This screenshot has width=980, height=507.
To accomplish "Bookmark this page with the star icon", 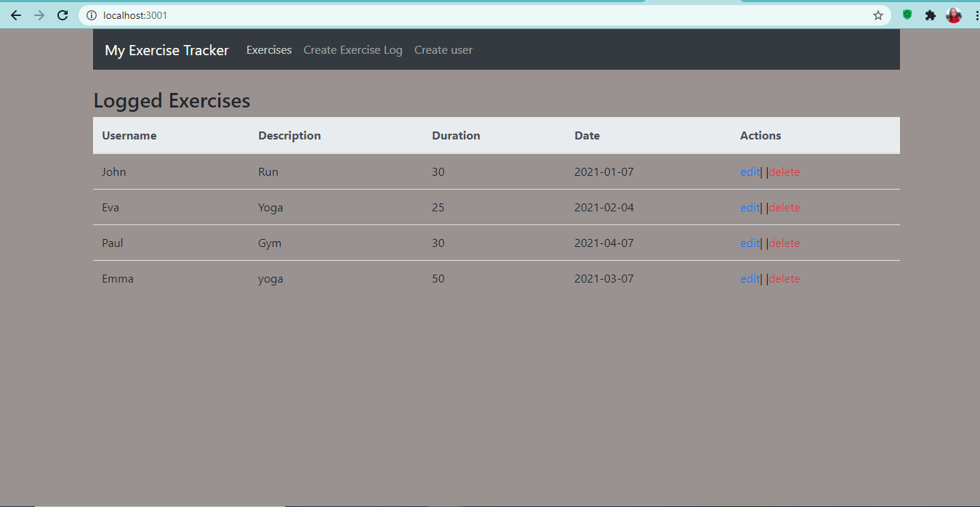I will click(x=878, y=15).
